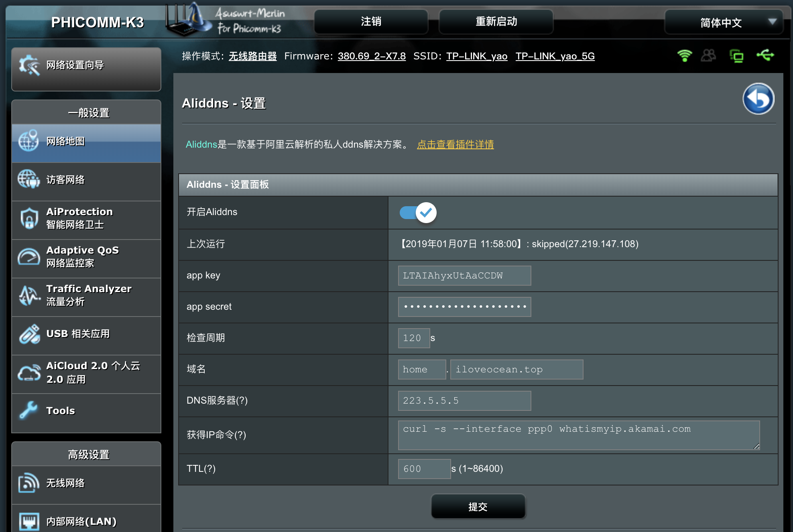Open the 简体中文 language dropdown
The image size is (793, 532).
coord(724,22)
